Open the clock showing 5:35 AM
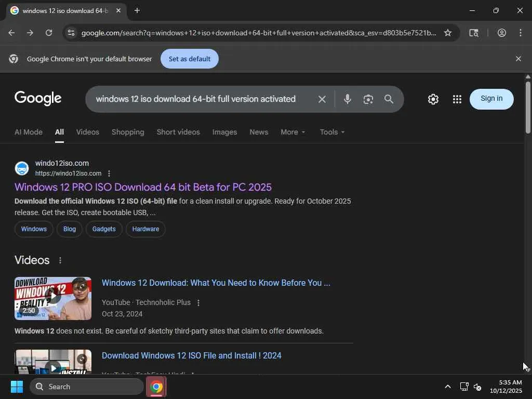Image resolution: width=532 pixels, height=399 pixels. click(506, 387)
